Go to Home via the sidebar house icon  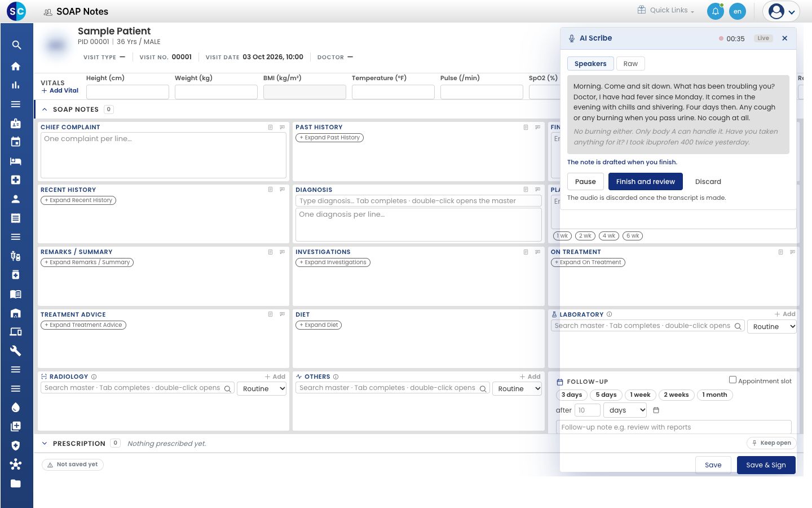pyautogui.click(x=16, y=66)
